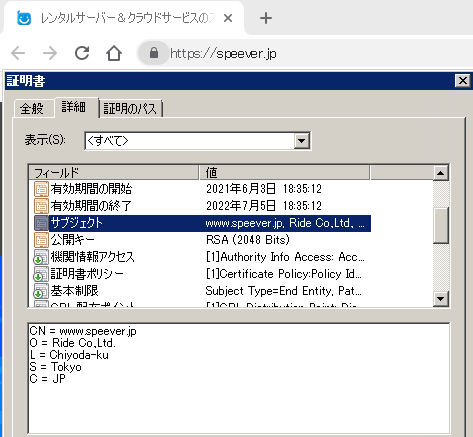Click icon beside 有効期間の開始 row
Viewport: 473px width, 437px height.
(41, 189)
